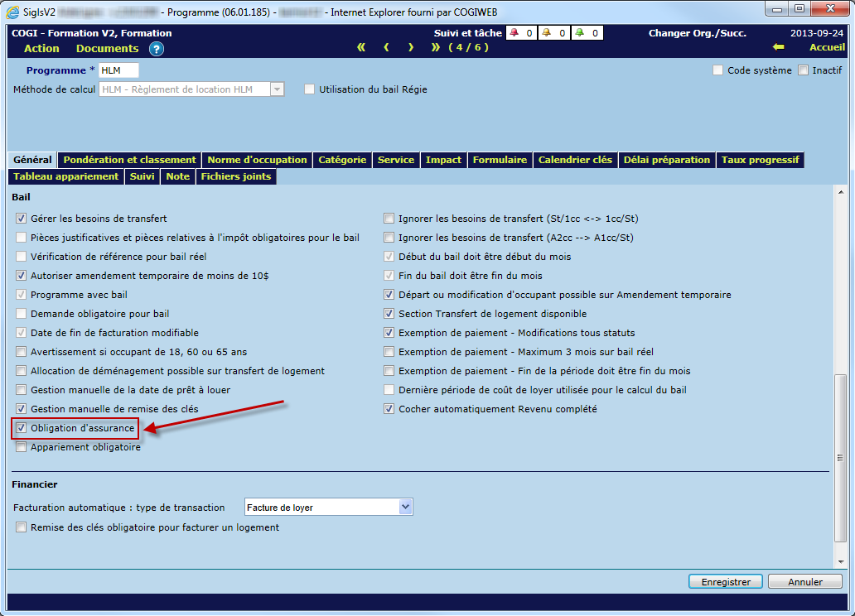Click the Programme text field
The height and width of the screenshot is (616, 855).
click(118, 70)
